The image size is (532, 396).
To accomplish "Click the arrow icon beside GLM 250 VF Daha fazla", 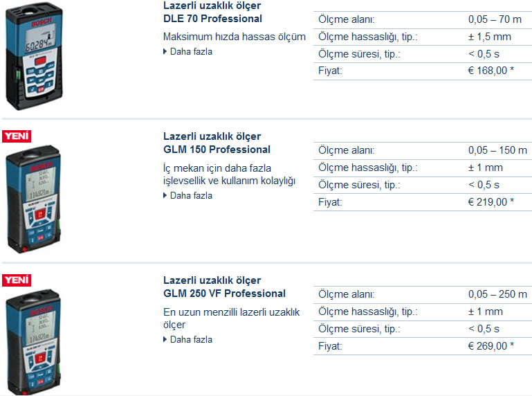I will (x=165, y=339).
